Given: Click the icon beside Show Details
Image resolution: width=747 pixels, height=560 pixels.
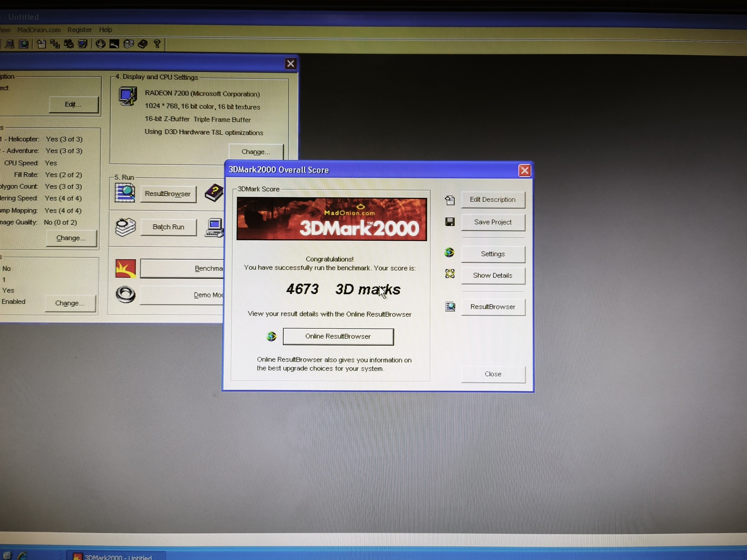Looking at the screenshot, I should [449, 274].
